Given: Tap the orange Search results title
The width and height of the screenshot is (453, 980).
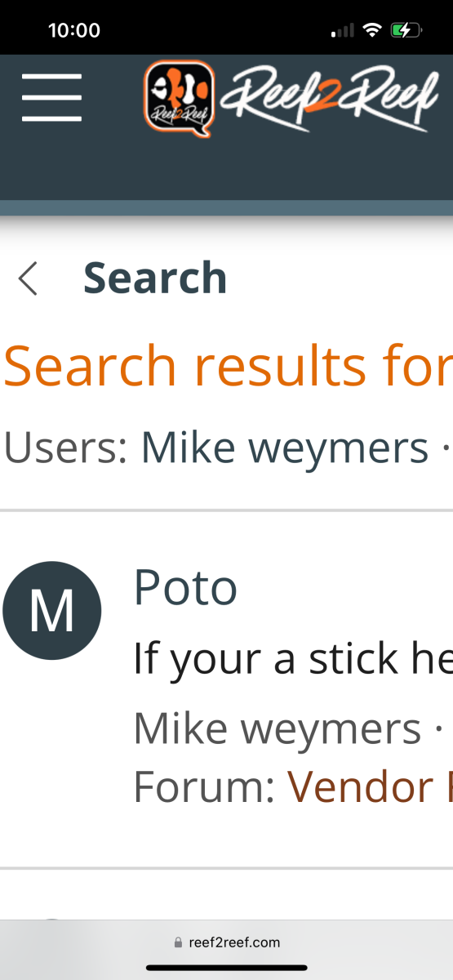Looking at the screenshot, I should (228, 366).
